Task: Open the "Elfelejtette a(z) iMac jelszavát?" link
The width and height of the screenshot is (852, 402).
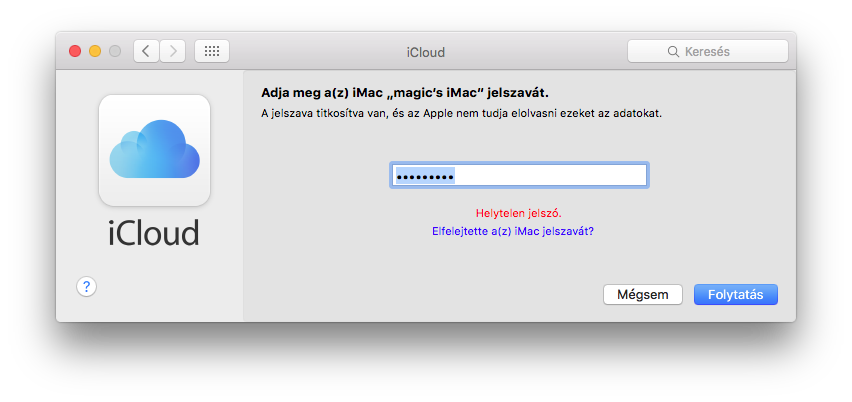Action: coord(513,230)
